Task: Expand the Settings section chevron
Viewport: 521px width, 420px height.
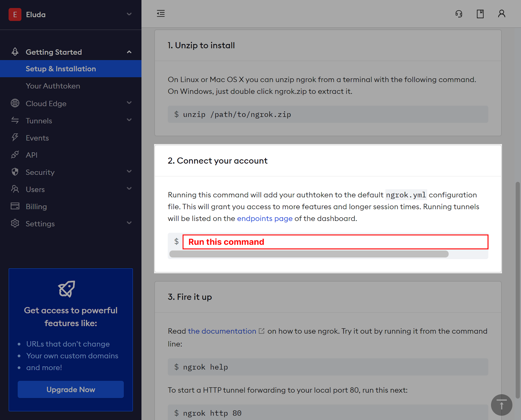Action: (129, 223)
